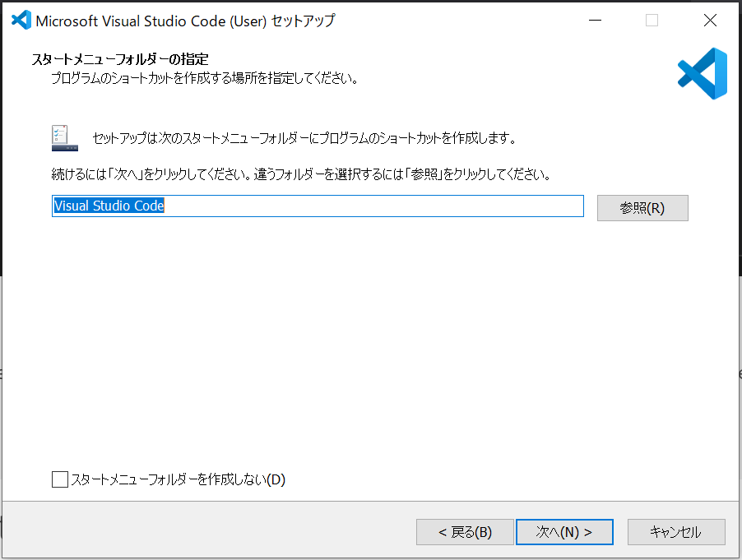742x560 pixels.
Task: Cancel setup with the キャンセル button
Action: pyautogui.click(x=676, y=532)
